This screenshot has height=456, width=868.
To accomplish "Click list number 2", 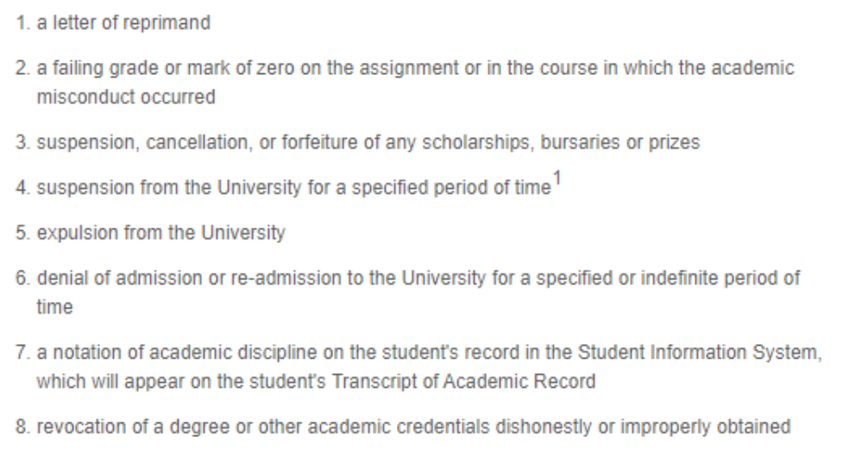I will coord(22,68).
